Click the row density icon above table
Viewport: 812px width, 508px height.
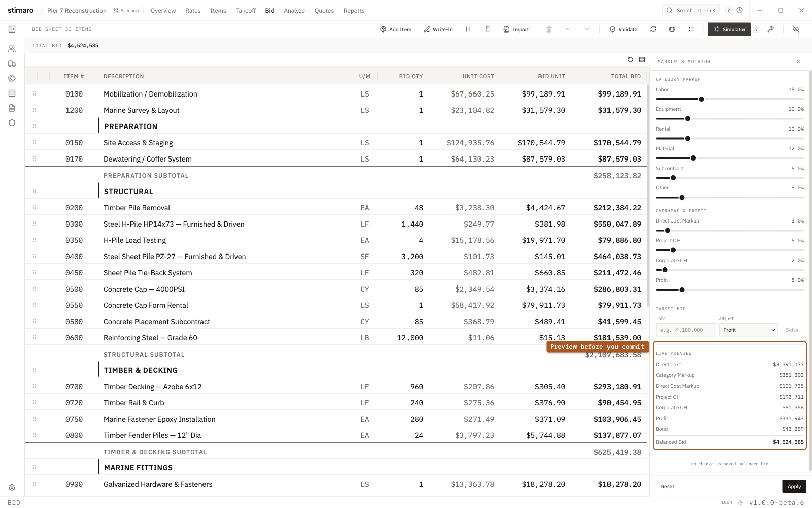[642, 60]
